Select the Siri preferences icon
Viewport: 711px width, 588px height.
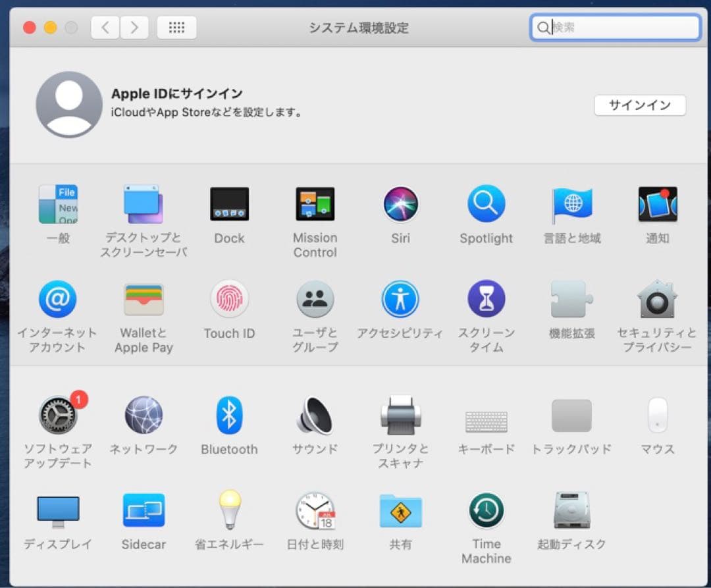[x=400, y=203]
